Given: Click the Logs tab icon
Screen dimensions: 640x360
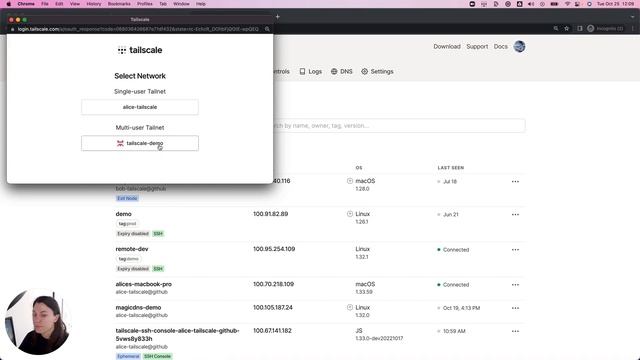Looking at the screenshot, I should (x=302, y=71).
